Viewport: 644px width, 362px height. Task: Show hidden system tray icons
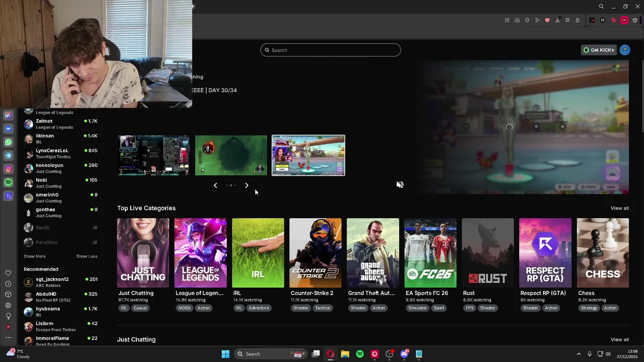[579, 354]
